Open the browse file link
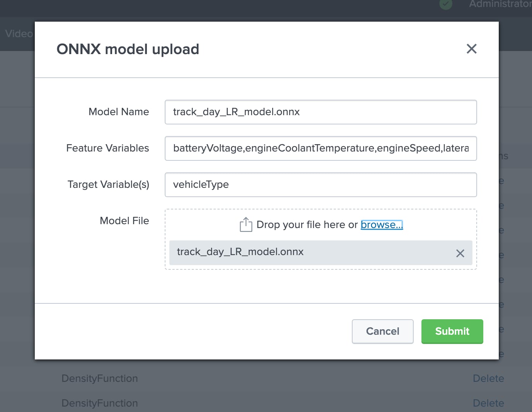Screen dimensions: 532x412 [382, 225]
